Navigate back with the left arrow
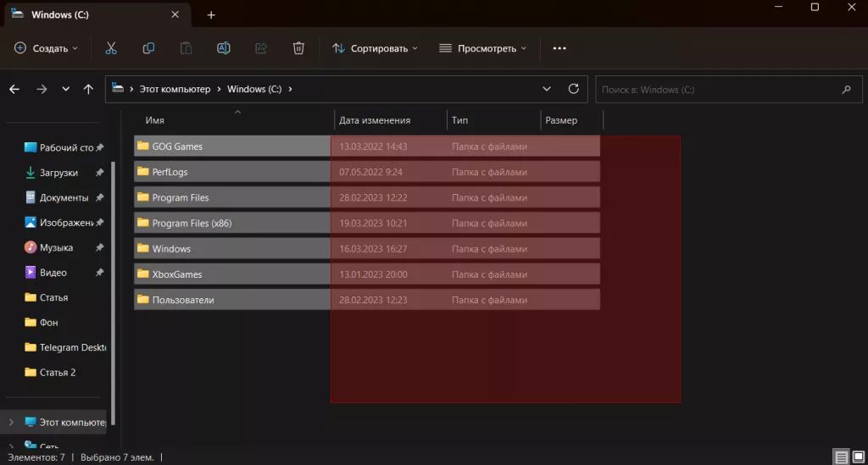Screen dimensions: 868x465 14,89
